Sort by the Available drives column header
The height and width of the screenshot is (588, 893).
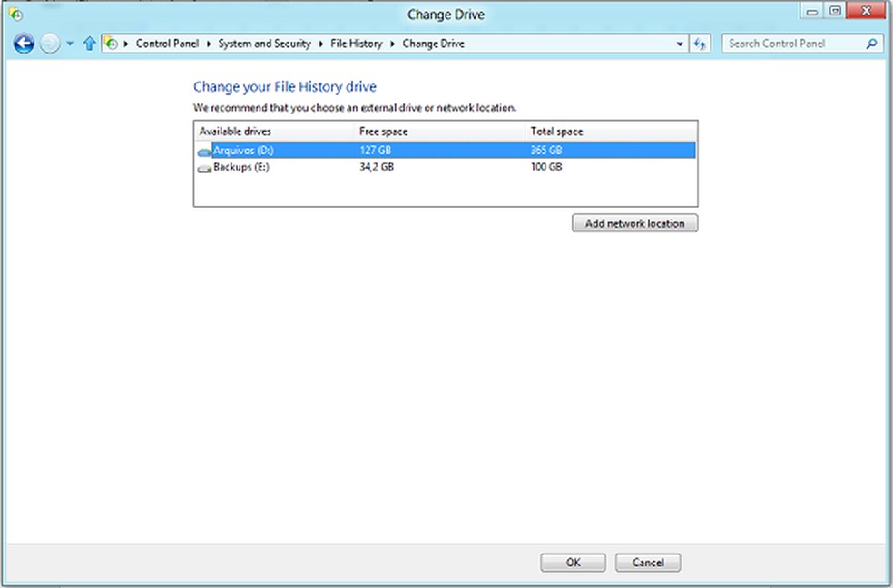pos(274,132)
